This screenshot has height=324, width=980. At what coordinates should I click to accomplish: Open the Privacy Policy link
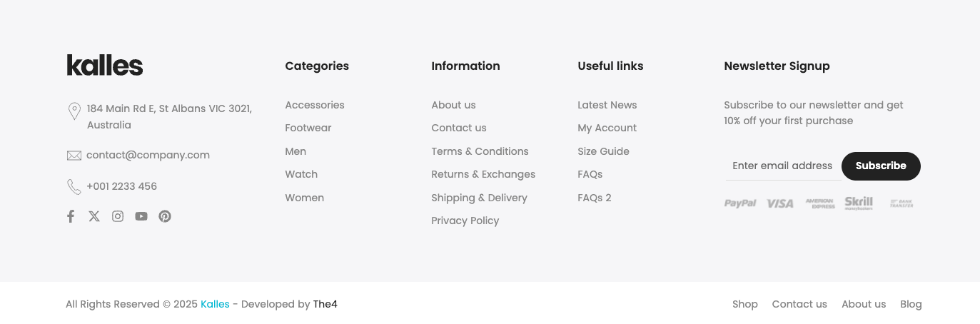(465, 221)
